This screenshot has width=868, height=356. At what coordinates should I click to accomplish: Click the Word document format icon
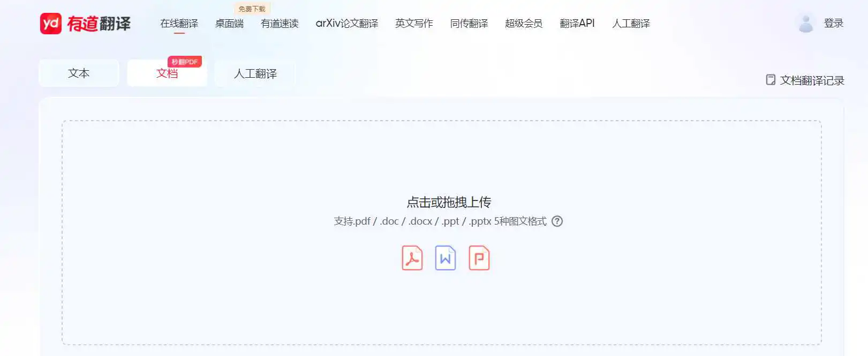tap(446, 258)
